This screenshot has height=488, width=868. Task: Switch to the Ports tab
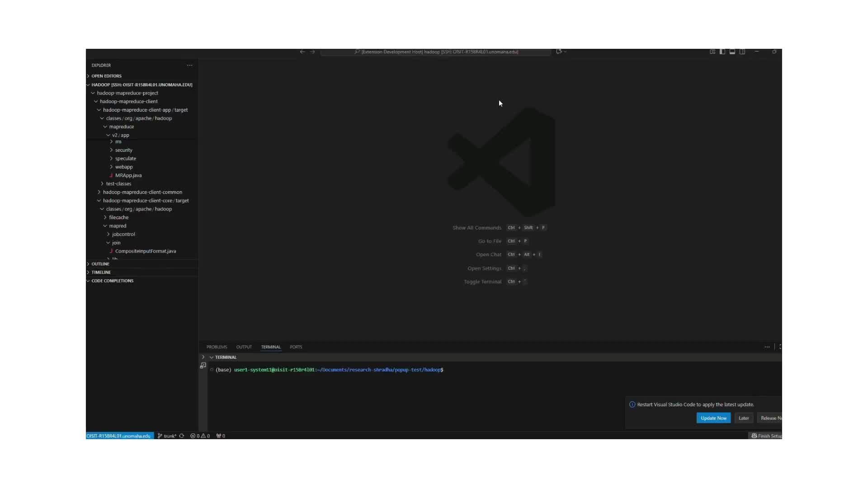(x=296, y=347)
